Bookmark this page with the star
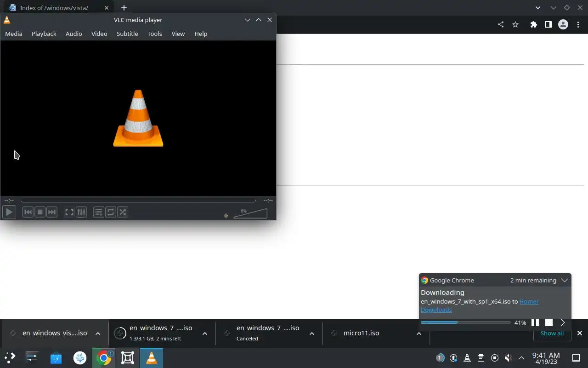The width and height of the screenshot is (588, 368). (x=515, y=24)
